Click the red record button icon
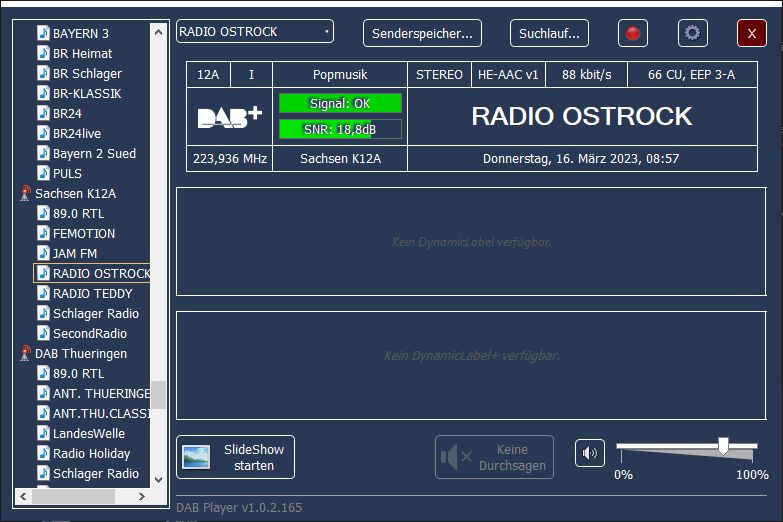This screenshot has height=522, width=783. [x=632, y=33]
